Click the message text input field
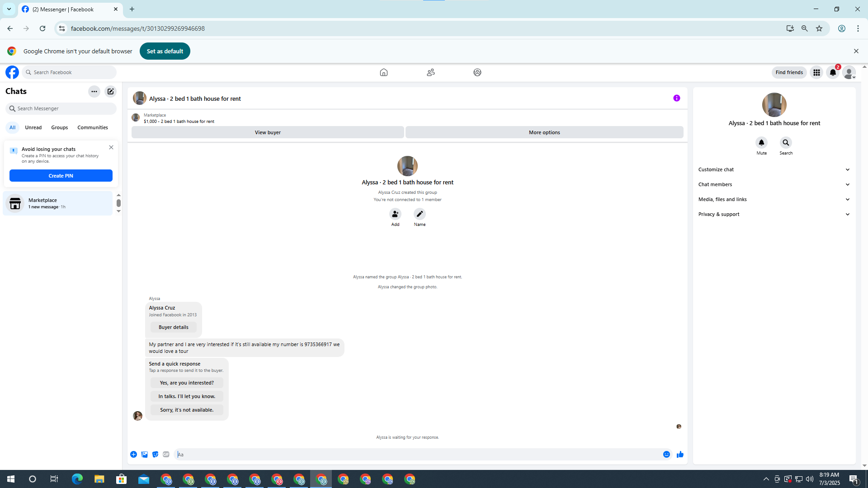The image size is (868, 488). tap(416, 455)
